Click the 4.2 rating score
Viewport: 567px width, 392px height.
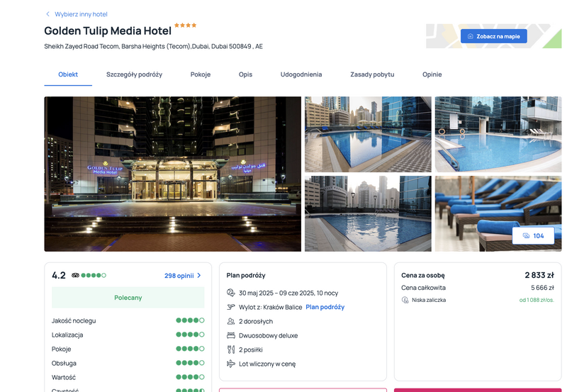[x=59, y=276]
